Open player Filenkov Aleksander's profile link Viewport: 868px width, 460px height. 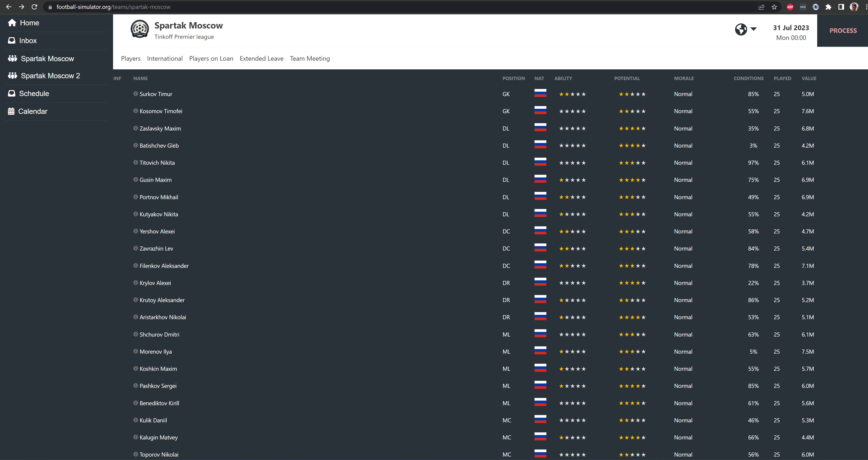click(164, 266)
